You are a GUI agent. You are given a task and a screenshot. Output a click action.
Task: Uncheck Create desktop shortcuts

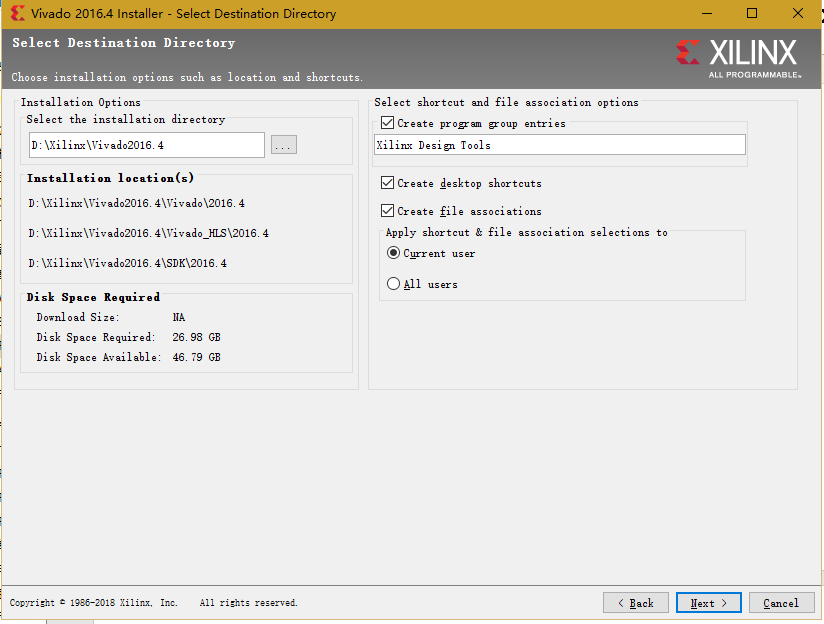[x=387, y=183]
